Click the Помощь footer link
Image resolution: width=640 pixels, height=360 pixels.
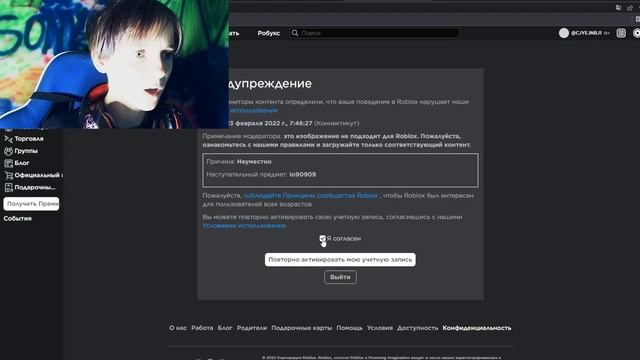[x=349, y=328]
